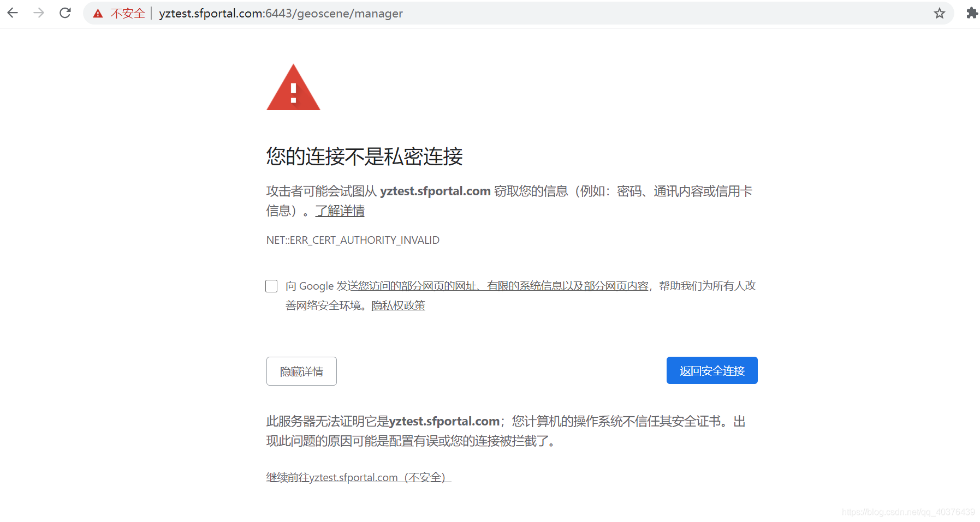Reload the page with the refresh icon
Screen dimensions: 980x522
click(65, 13)
